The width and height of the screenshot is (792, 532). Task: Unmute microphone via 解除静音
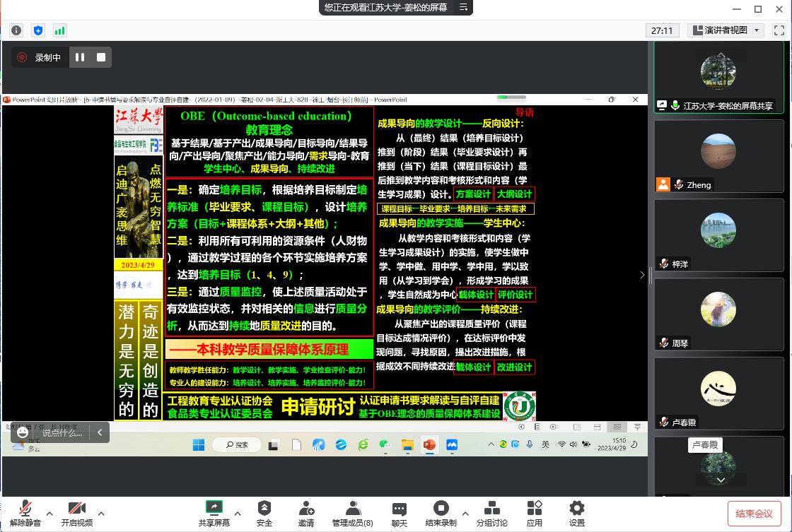pos(25,514)
